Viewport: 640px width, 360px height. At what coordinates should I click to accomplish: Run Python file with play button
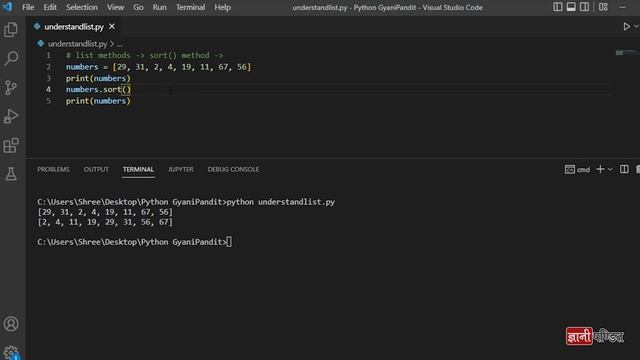click(626, 27)
